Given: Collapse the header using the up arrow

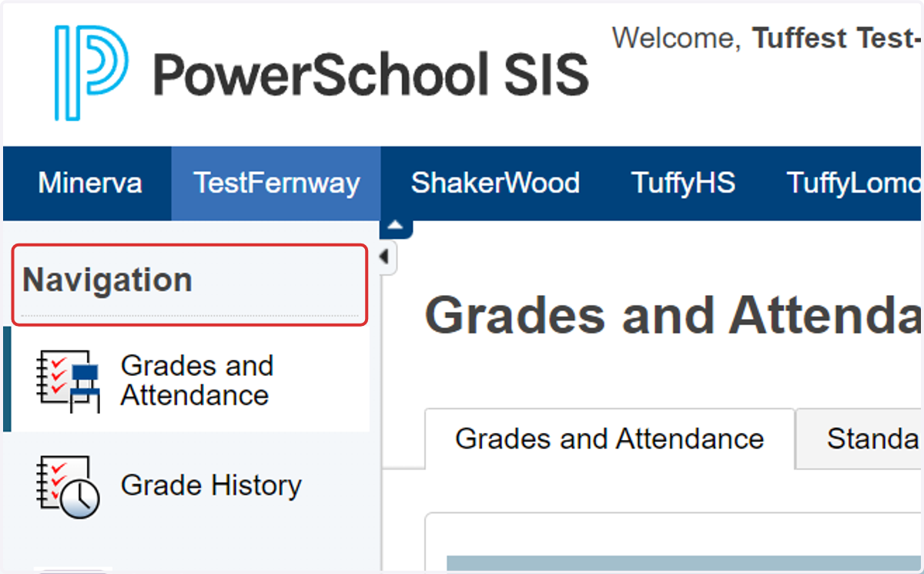Looking at the screenshot, I should coord(396,227).
